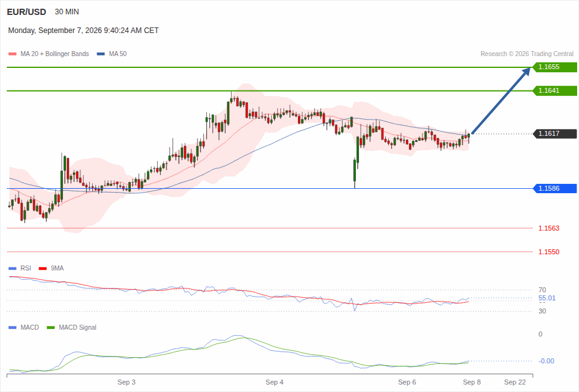Click the 9MA red legend swatch
The image size is (579, 392).
pos(43,269)
